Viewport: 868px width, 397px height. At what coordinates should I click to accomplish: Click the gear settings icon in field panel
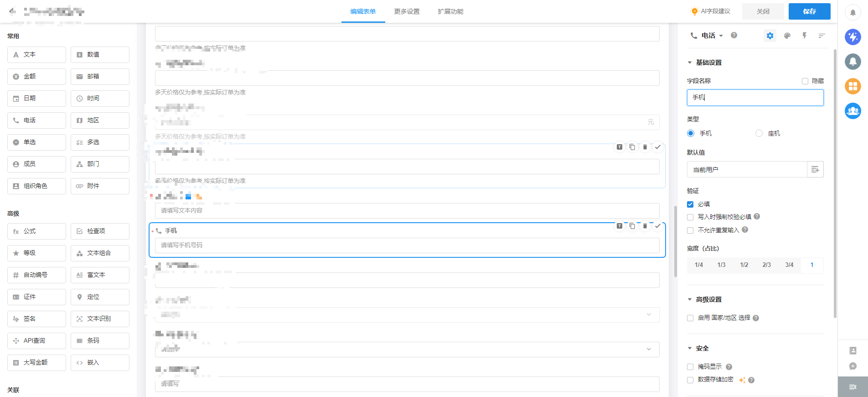[770, 36]
